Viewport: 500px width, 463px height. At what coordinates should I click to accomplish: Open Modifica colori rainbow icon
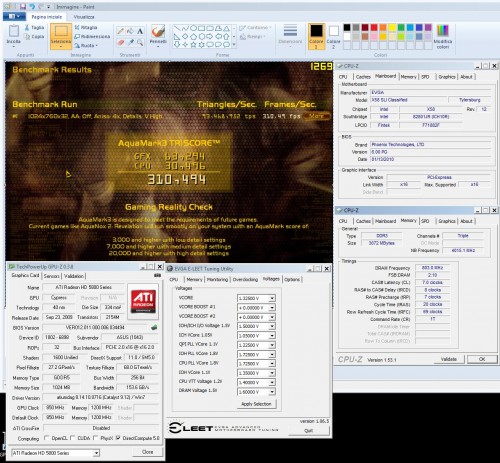(x=443, y=31)
